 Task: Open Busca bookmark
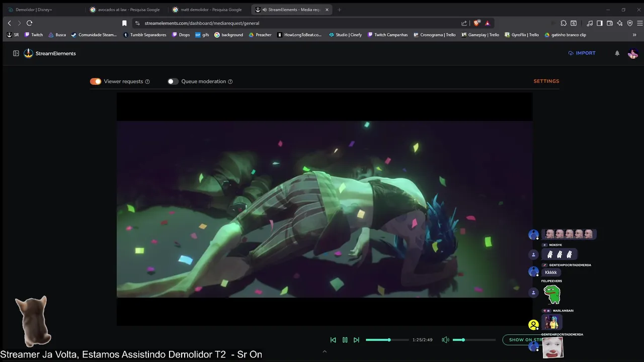(57, 35)
